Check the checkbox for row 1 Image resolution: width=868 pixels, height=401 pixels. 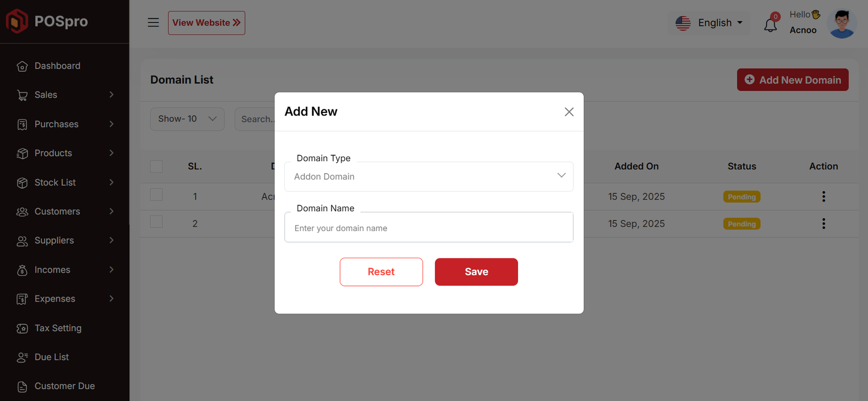click(x=156, y=195)
